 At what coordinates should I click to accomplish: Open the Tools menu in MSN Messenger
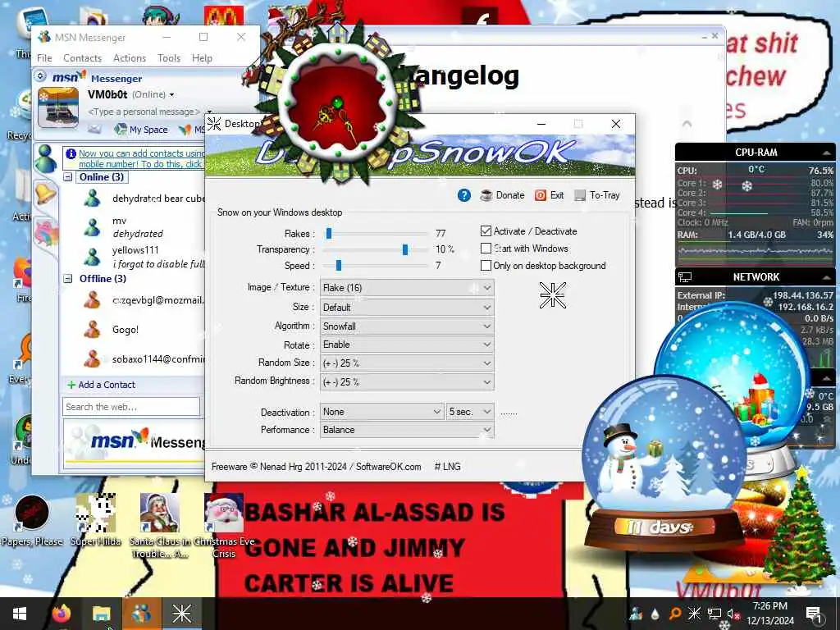click(169, 58)
